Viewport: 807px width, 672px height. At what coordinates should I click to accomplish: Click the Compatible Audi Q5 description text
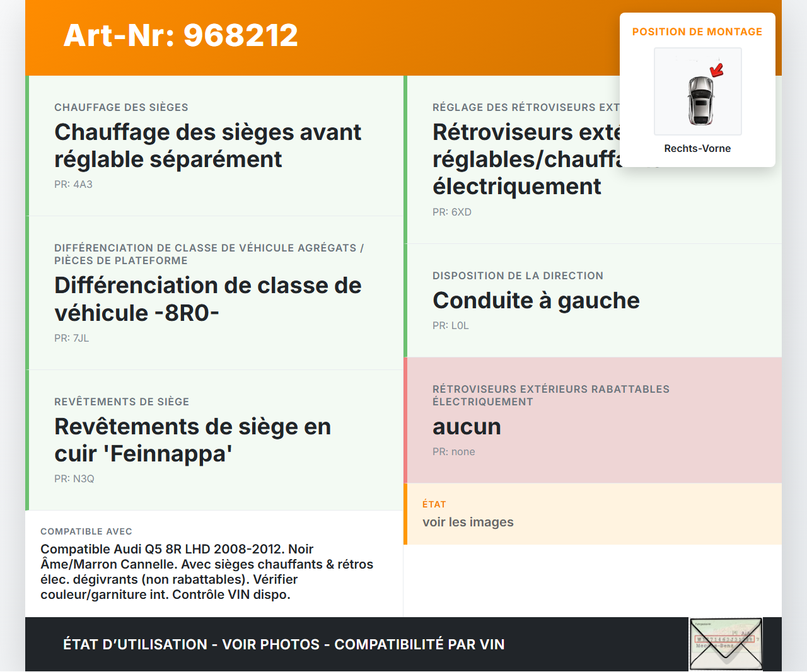tap(207, 571)
